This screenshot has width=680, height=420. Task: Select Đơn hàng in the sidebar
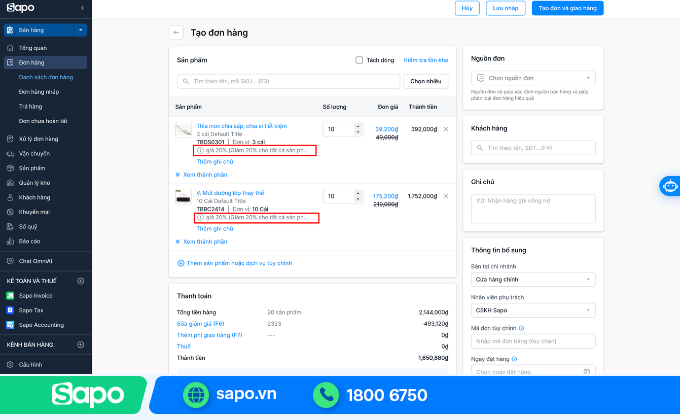(45, 62)
